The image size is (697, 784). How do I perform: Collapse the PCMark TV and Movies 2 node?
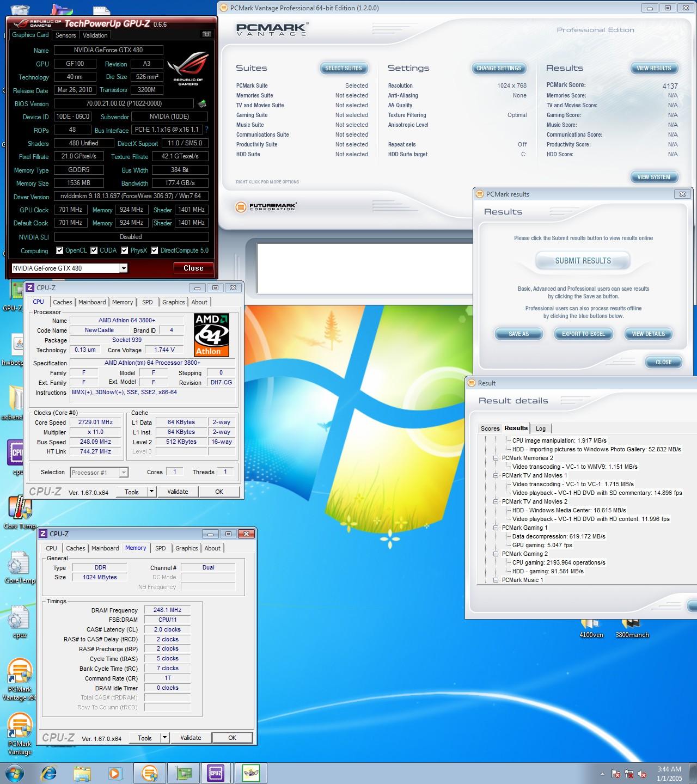point(496,501)
